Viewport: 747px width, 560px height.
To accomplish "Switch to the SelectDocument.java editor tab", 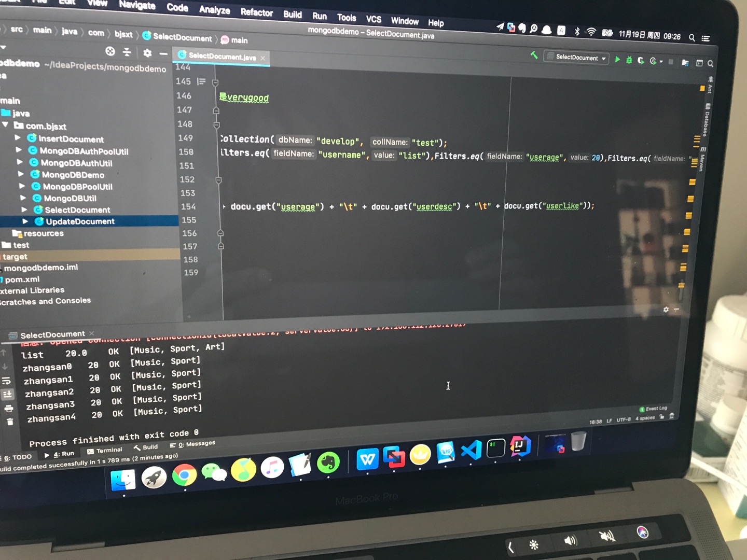I will point(222,57).
